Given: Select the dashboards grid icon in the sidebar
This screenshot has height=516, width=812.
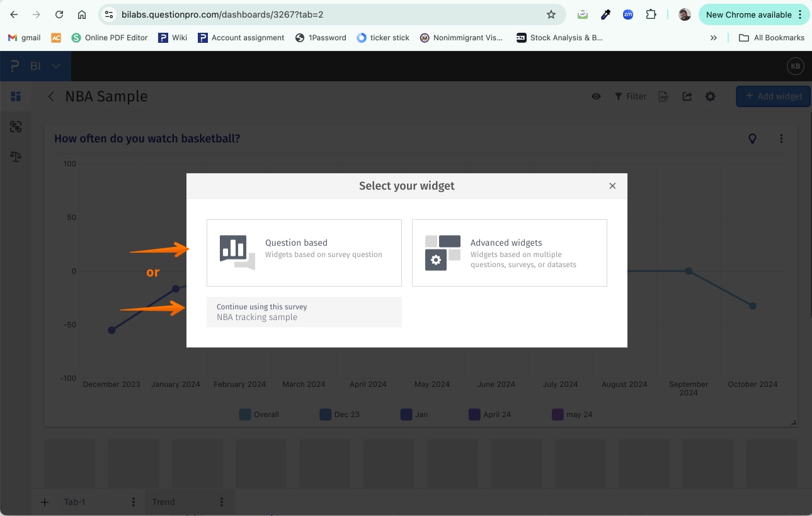Looking at the screenshot, I should pos(16,96).
